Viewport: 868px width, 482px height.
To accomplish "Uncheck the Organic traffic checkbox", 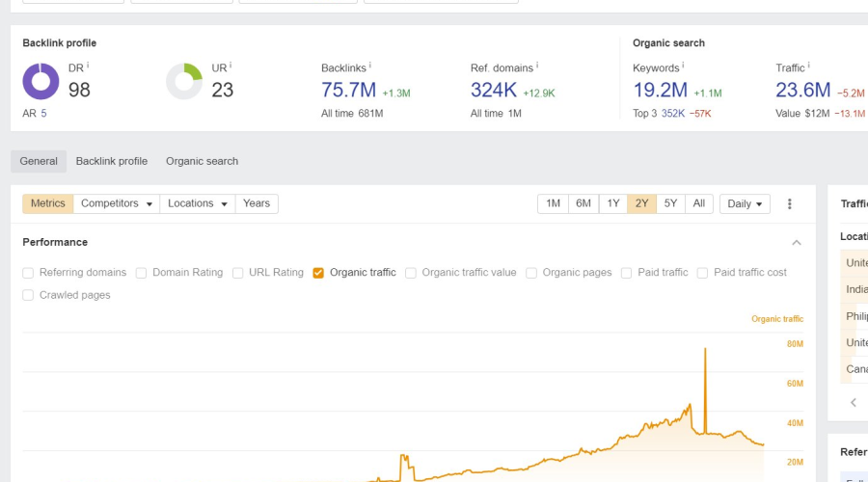I will [x=318, y=273].
